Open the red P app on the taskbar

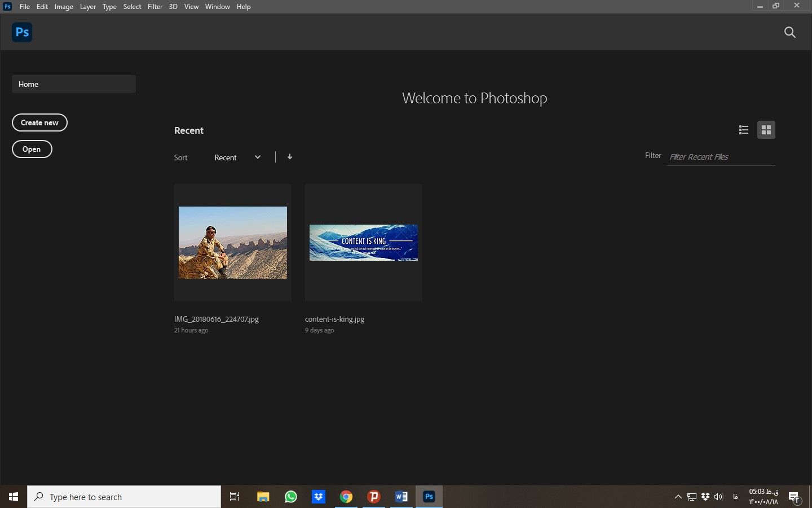(374, 497)
